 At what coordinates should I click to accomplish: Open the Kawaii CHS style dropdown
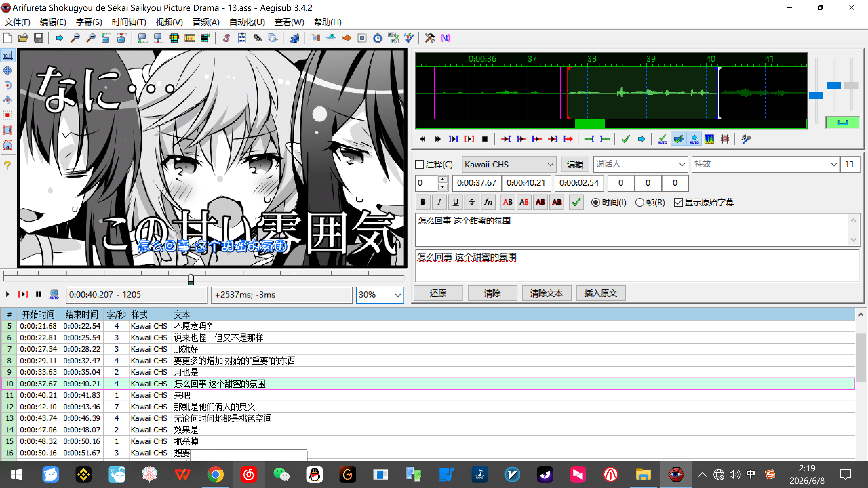[509, 164]
